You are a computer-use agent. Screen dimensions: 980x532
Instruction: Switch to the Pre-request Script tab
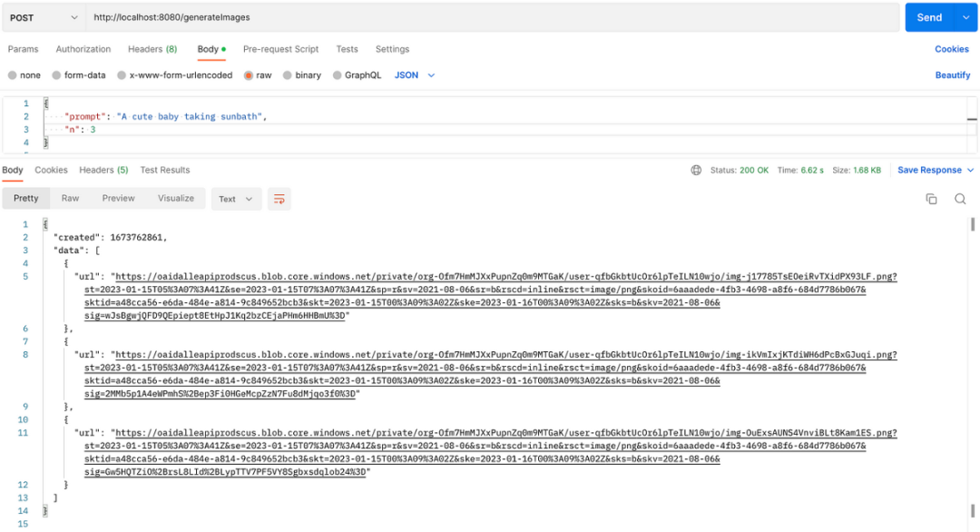(280, 49)
